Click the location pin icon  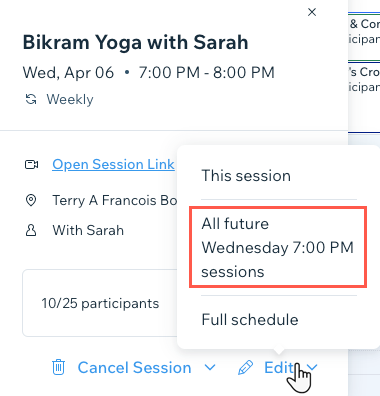(x=31, y=200)
